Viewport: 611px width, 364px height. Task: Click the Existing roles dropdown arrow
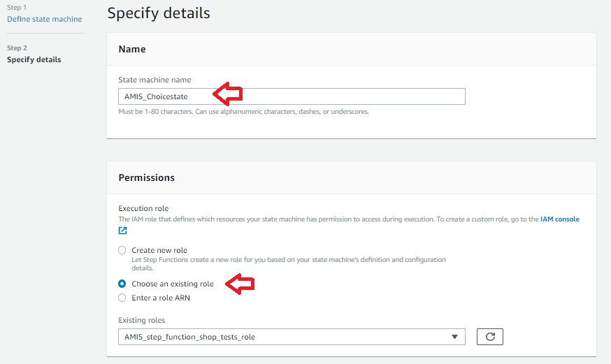point(455,337)
